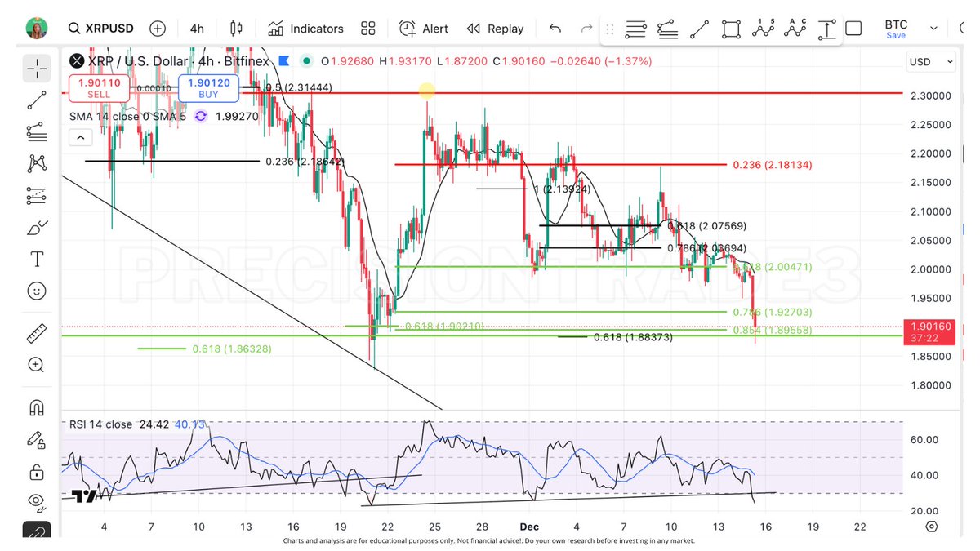Click the highlighted link tool at sidebar bottom

(x=37, y=531)
